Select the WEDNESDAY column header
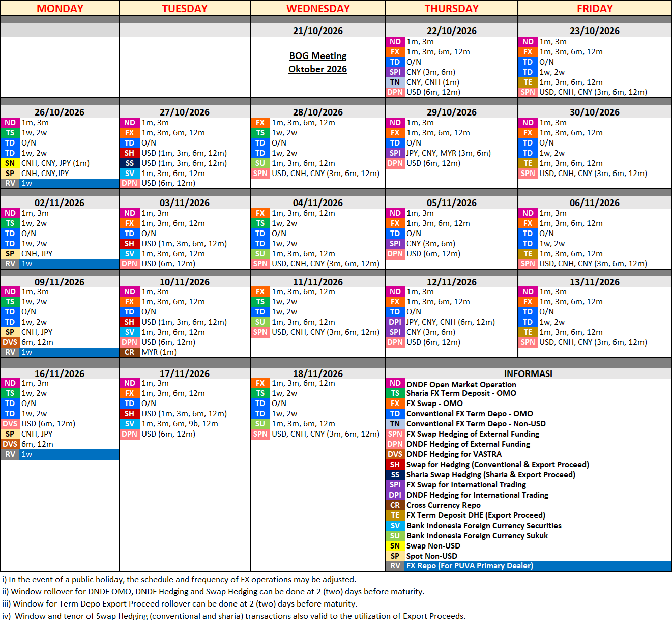This screenshot has height=634, width=672. pos(318,8)
